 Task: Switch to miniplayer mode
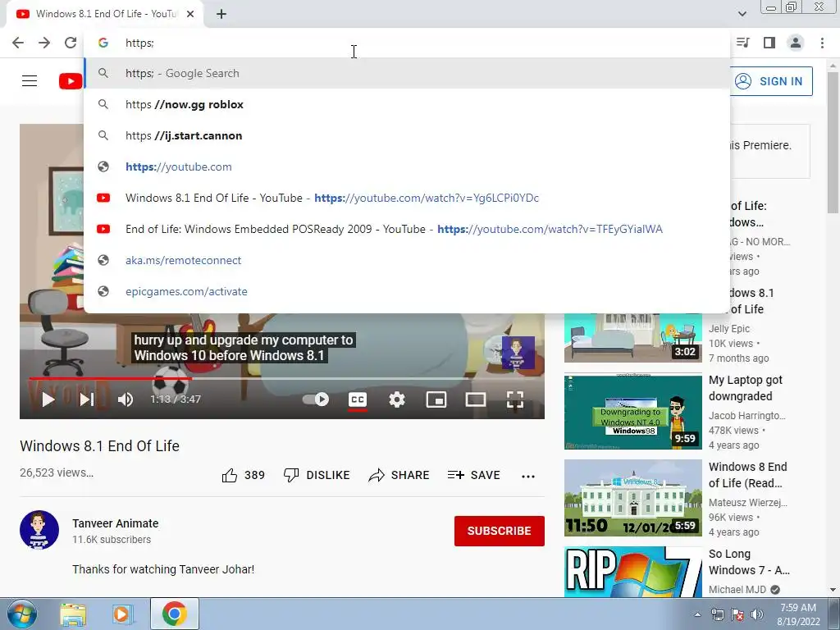coord(436,399)
